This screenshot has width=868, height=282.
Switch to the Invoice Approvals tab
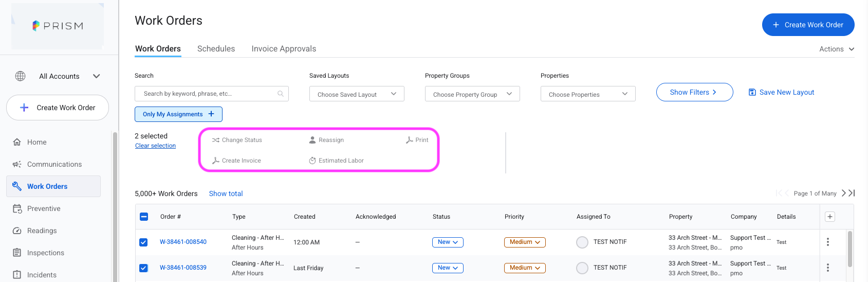click(284, 49)
